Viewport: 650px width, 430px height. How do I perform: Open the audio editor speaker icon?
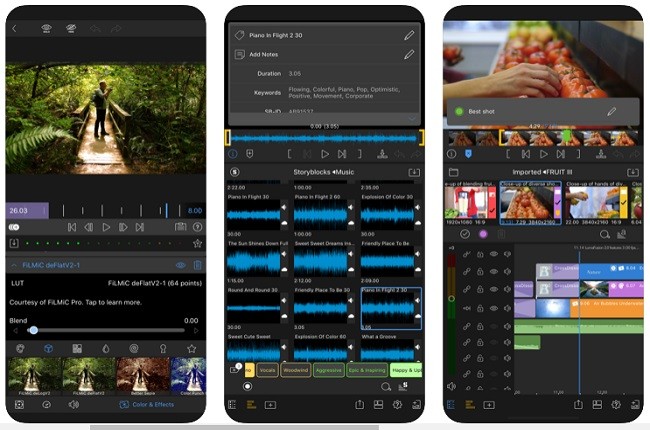tap(74, 404)
